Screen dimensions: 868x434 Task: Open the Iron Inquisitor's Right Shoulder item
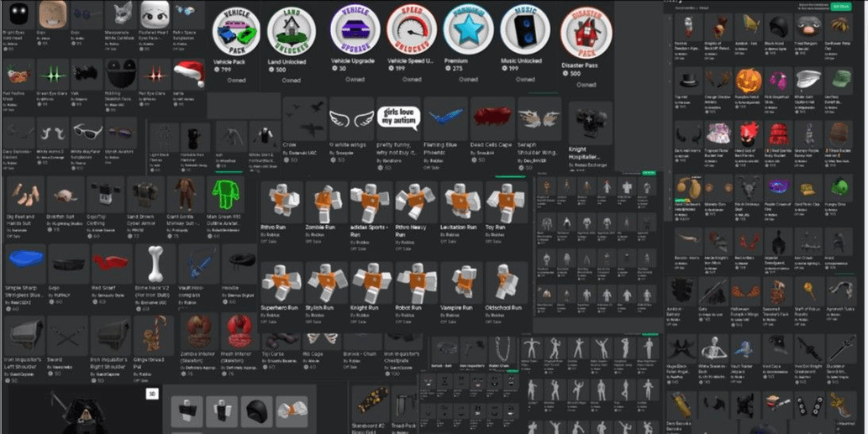[111, 335]
